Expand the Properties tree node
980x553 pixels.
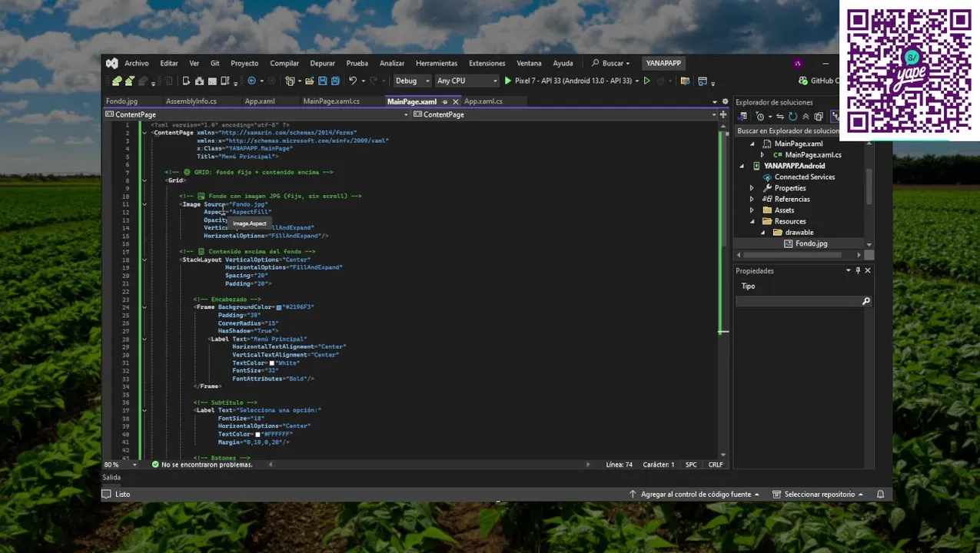752,188
